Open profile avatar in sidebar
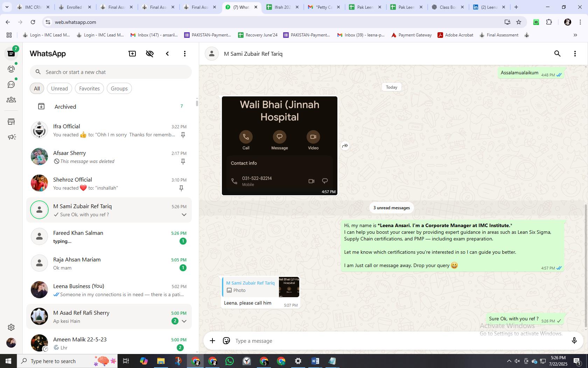The width and height of the screenshot is (588, 368). click(x=11, y=343)
